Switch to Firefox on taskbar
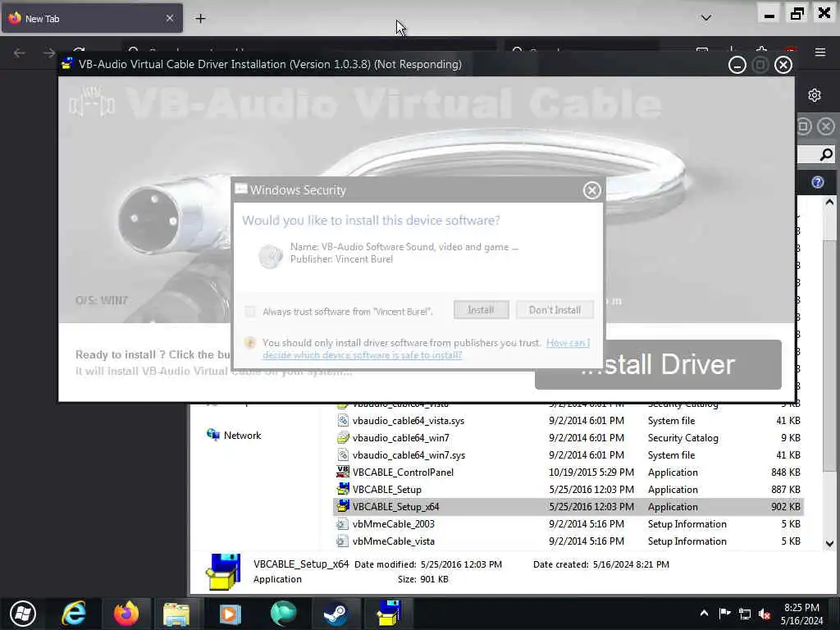Screen dimensions: 840x630 [x=126, y=614]
